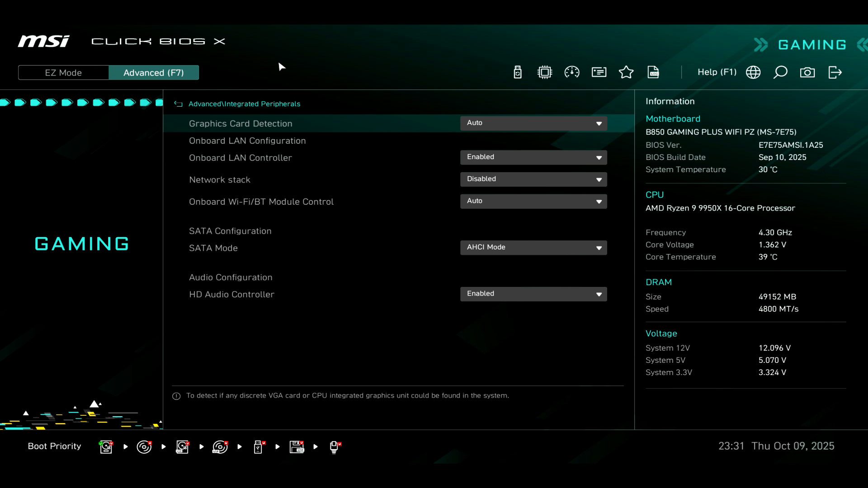The image size is (868, 488).
Task: Open the LOG file icon
Action: 653,72
